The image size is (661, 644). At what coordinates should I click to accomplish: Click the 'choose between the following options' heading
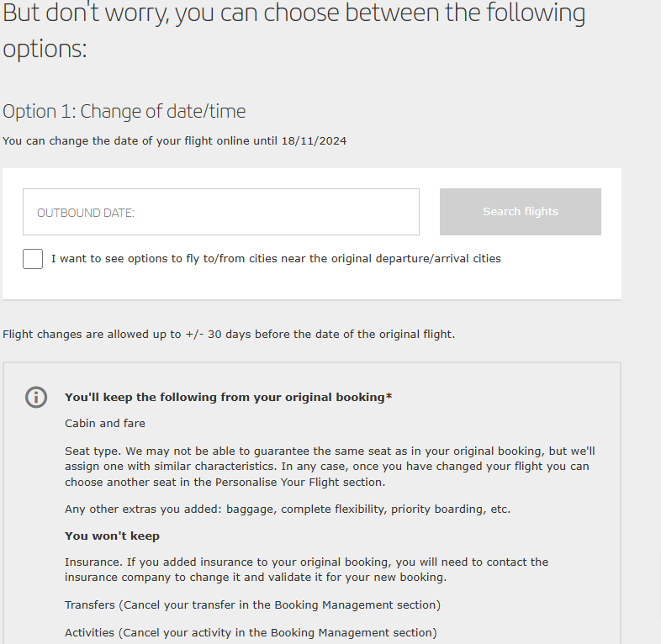tap(293, 30)
